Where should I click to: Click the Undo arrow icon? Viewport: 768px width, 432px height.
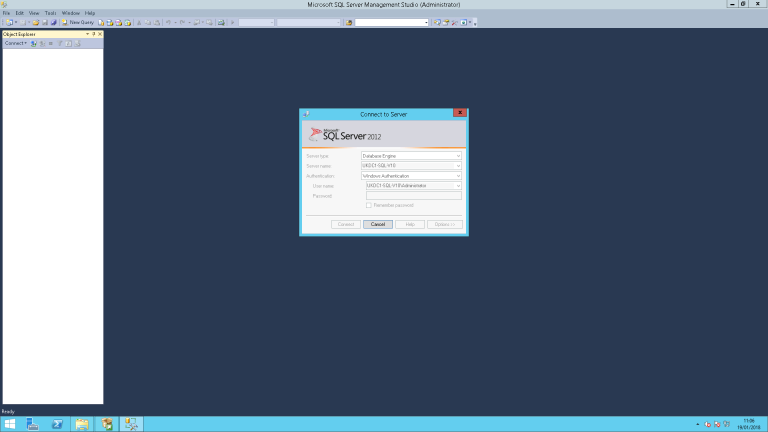click(x=168, y=23)
